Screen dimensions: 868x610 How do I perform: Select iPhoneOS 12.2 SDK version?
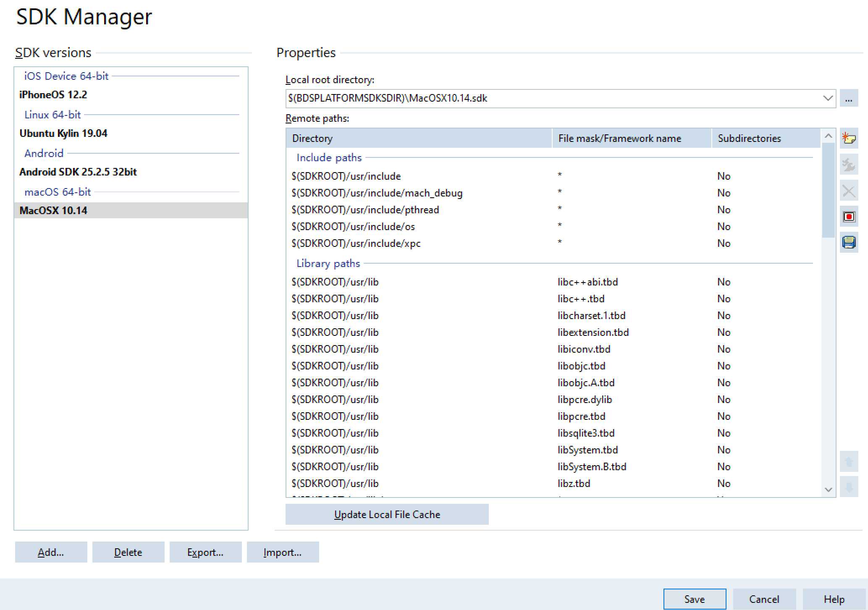coord(53,95)
